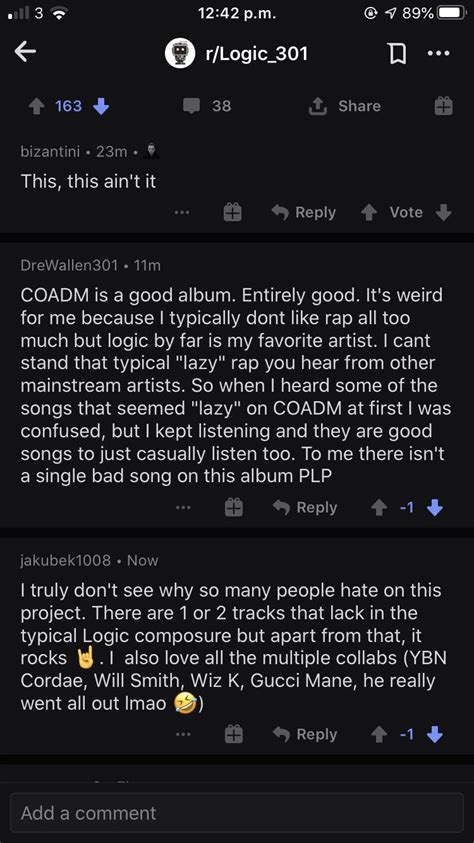Open more options on DreWallen301's comment

[183, 508]
